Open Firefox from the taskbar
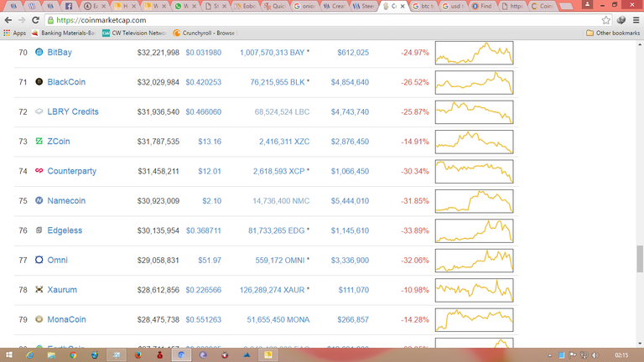 pyautogui.click(x=138, y=355)
